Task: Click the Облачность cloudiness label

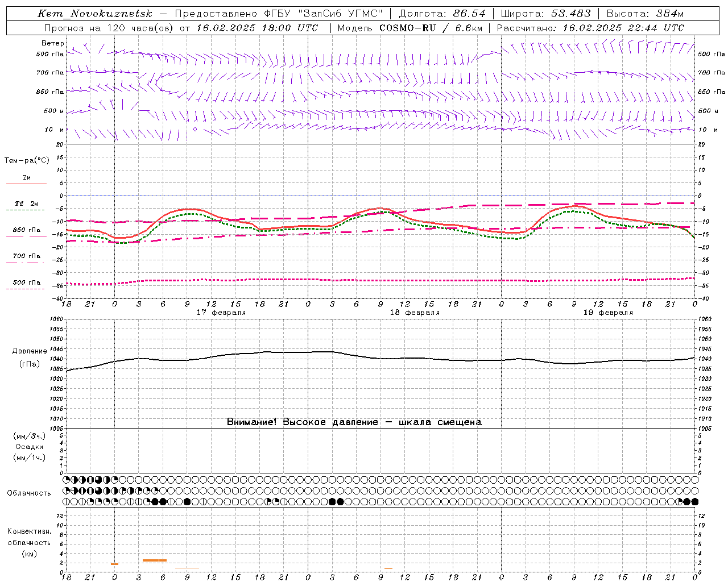Action: [x=29, y=493]
